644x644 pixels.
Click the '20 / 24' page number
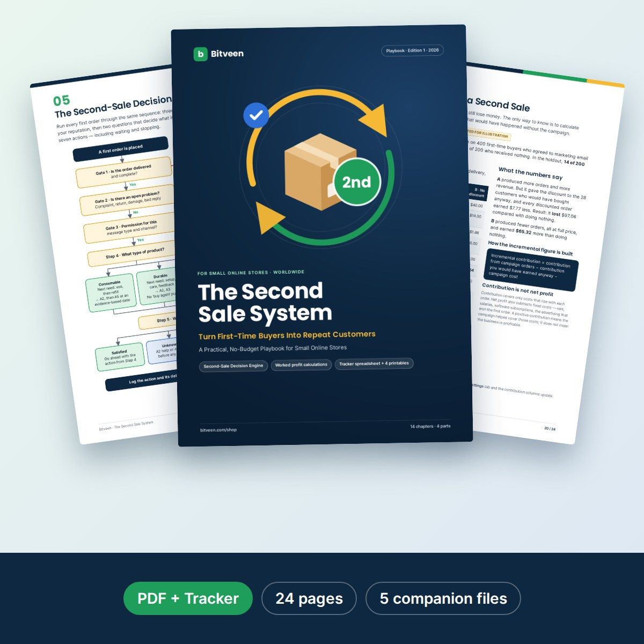(x=550, y=428)
